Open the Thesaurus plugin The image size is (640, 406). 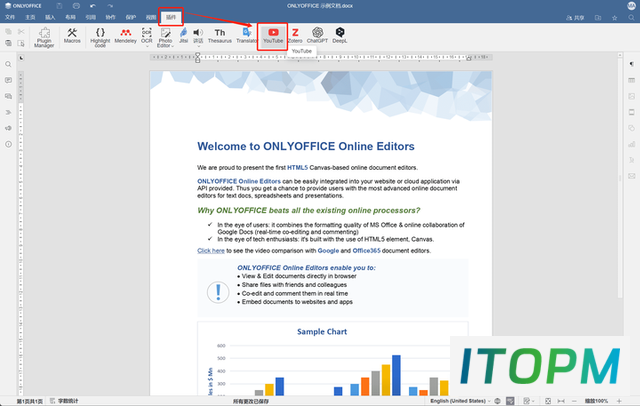pos(220,35)
